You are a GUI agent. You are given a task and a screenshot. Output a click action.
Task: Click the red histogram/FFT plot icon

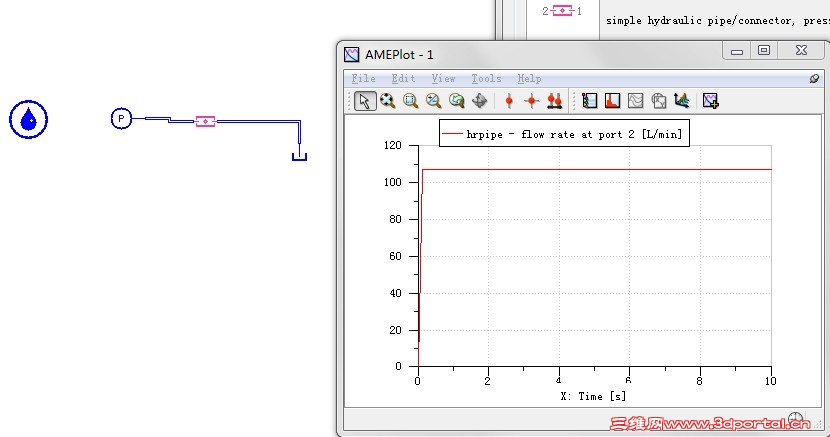coord(612,101)
